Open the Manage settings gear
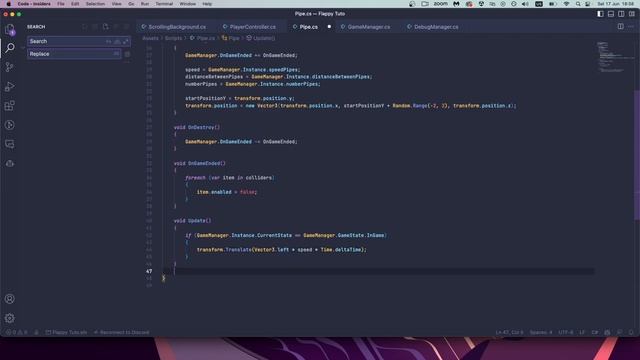 pos(10,318)
